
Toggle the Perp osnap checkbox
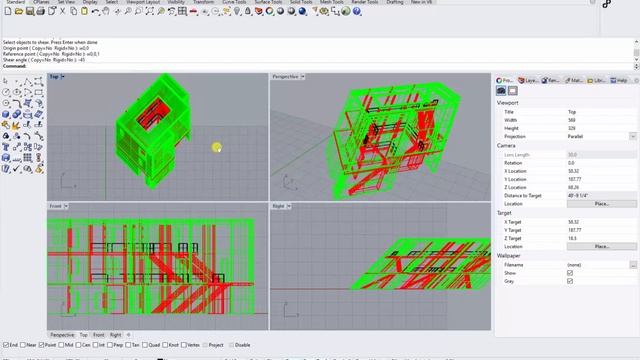coord(110,345)
